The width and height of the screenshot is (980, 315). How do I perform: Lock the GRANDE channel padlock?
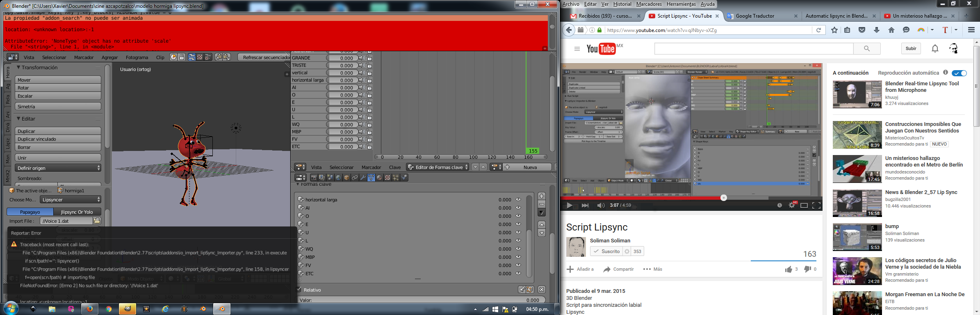(x=369, y=58)
